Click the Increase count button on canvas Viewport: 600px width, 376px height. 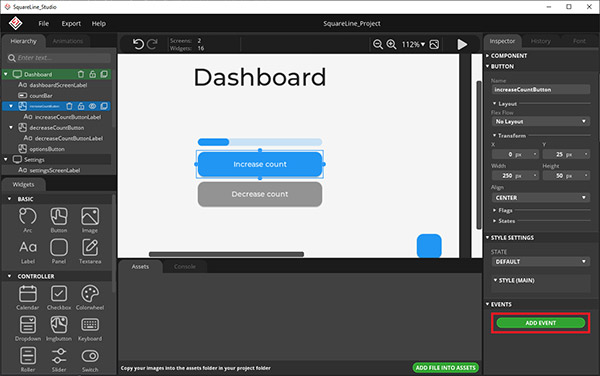(x=260, y=164)
